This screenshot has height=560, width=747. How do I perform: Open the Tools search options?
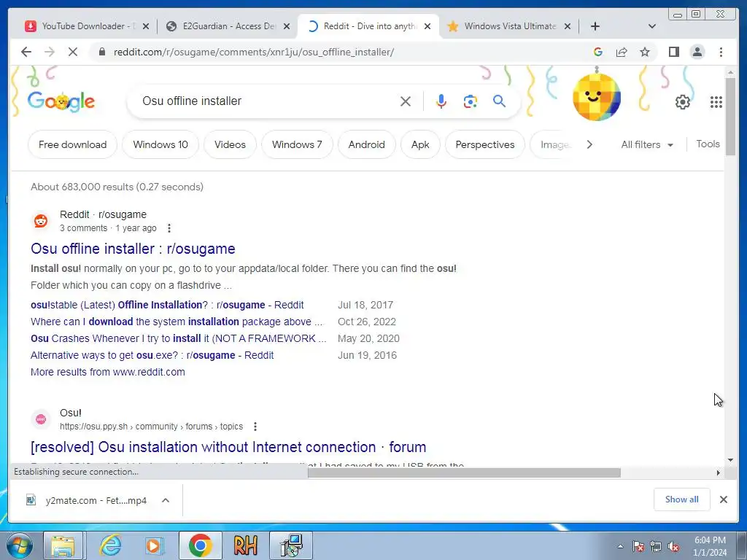click(708, 144)
